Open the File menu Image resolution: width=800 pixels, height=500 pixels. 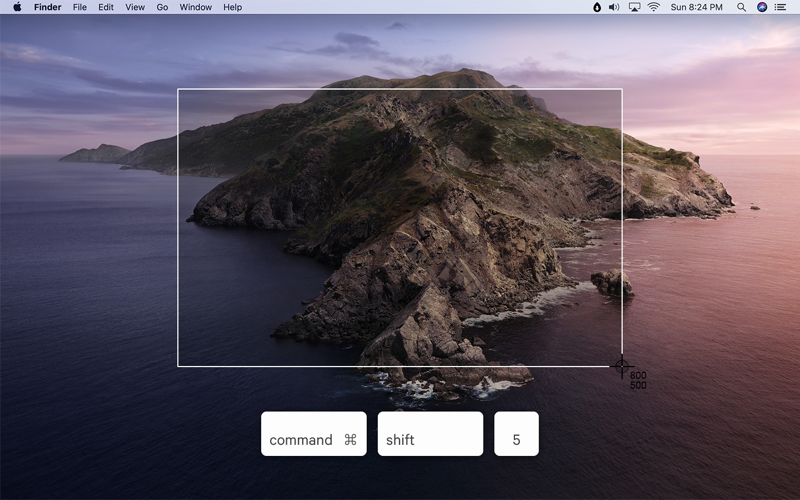coord(80,7)
